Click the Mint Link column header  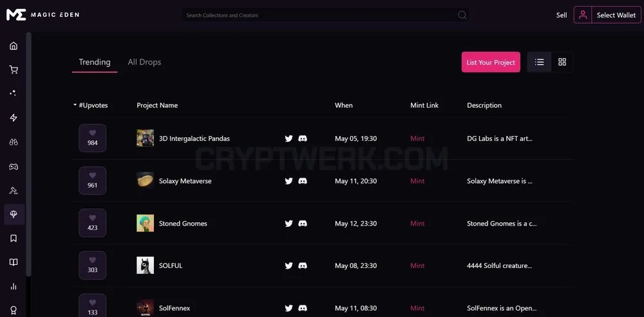(424, 105)
